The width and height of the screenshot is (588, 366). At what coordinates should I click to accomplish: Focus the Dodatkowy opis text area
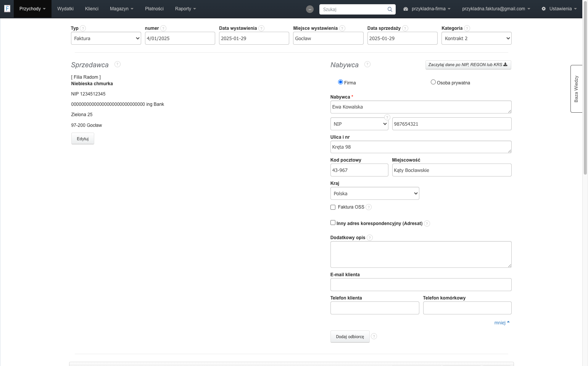(421, 254)
